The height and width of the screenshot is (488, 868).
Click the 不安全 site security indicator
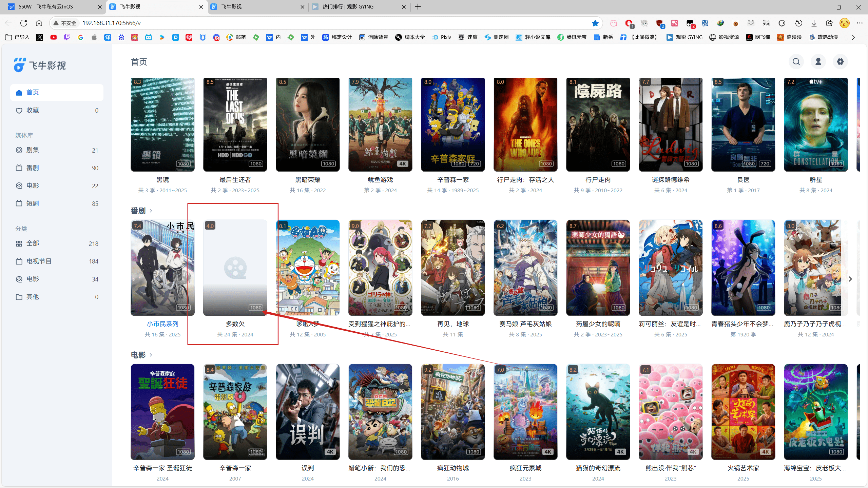tap(65, 23)
